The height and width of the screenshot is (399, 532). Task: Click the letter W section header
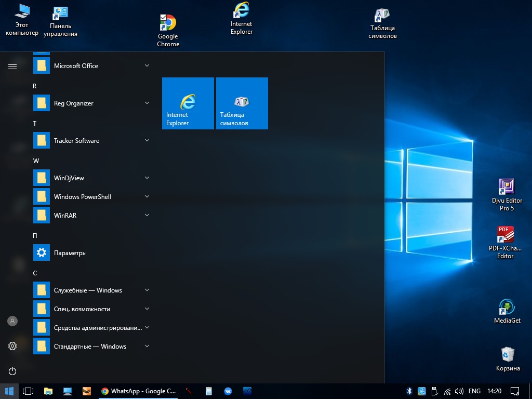36,161
